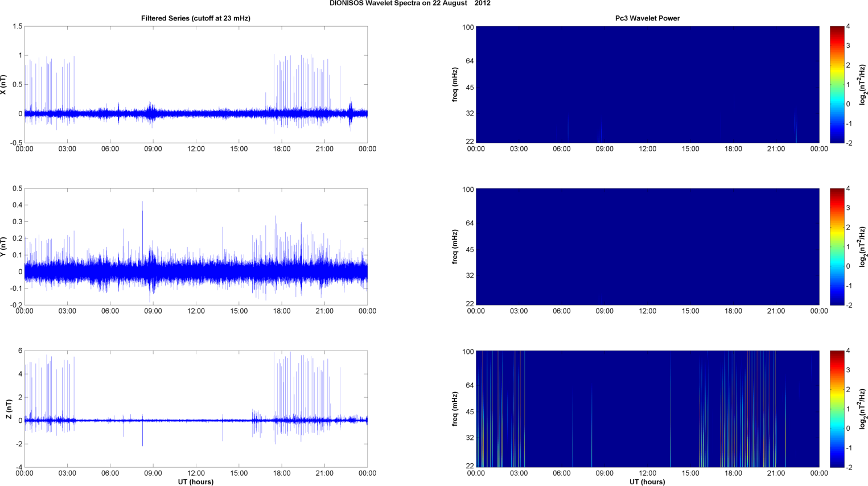Click the freq (mHz) label of the top spectrogram

(x=455, y=85)
